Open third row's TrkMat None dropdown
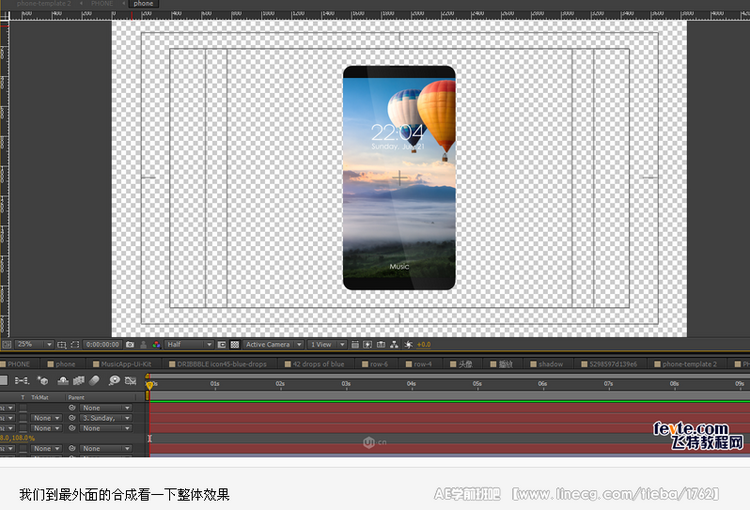This screenshot has width=750, height=510. pyautogui.click(x=46, y=429)
